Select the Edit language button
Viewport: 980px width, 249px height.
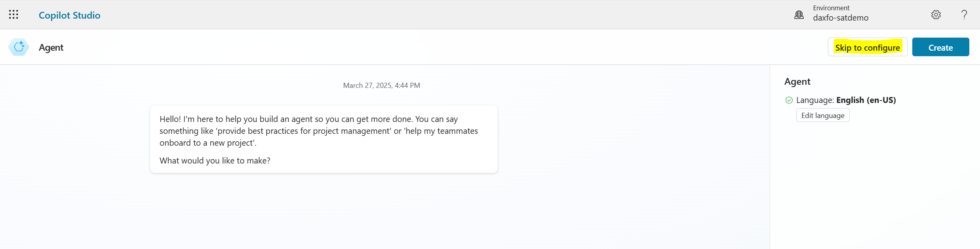[x=822, y=115]
